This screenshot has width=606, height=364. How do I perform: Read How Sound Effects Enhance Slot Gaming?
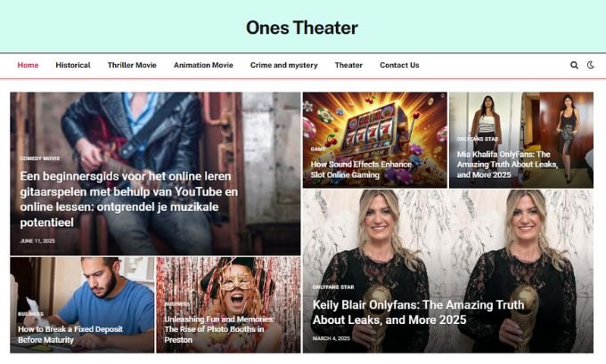coord(361,169)
